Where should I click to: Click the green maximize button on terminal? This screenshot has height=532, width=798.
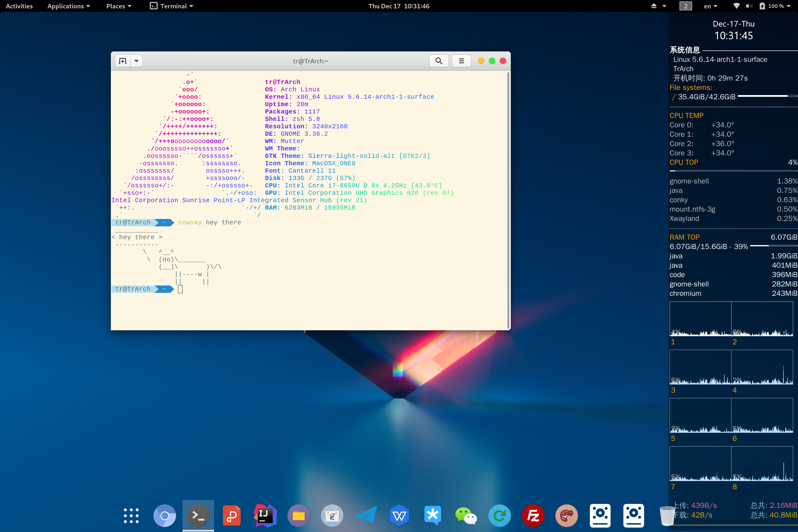(492, 61)
